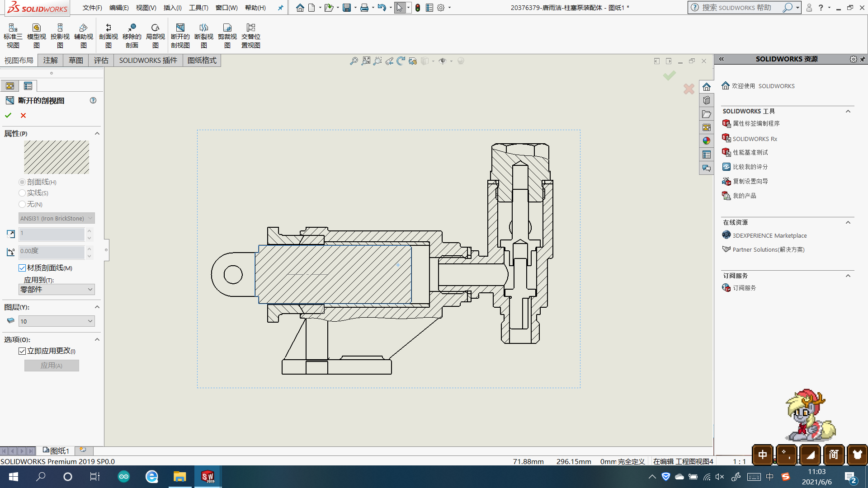The image size is (868, 488).
Task: Open 复制设置向导 link
Action: coord(750,181)
